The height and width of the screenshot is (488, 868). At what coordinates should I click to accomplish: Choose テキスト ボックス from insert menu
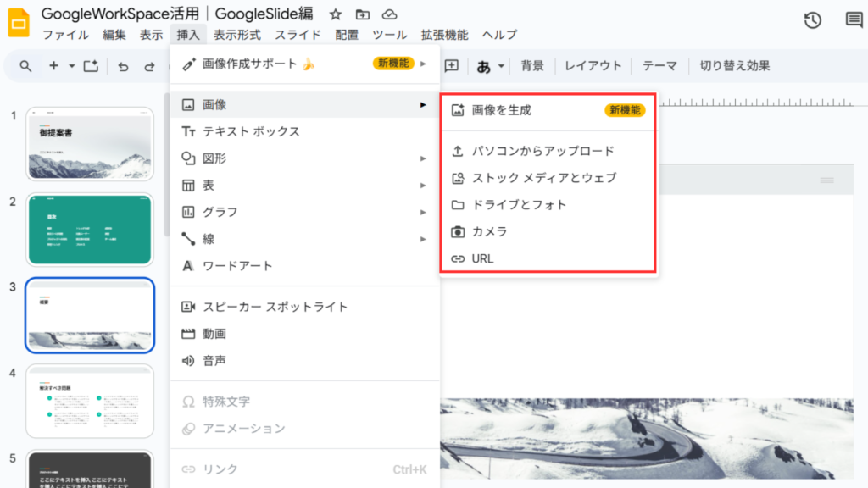point(251,131)
